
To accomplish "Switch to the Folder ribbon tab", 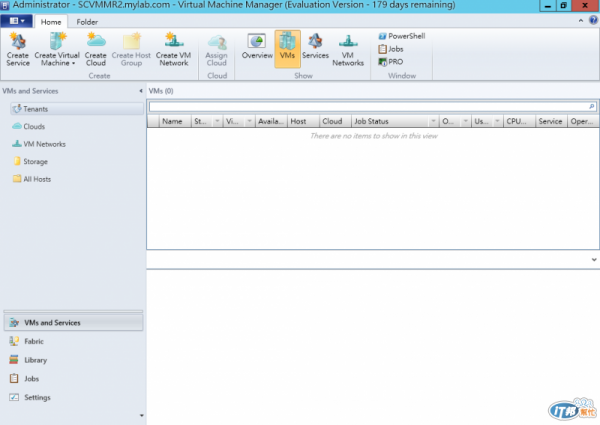I will 87,22.
